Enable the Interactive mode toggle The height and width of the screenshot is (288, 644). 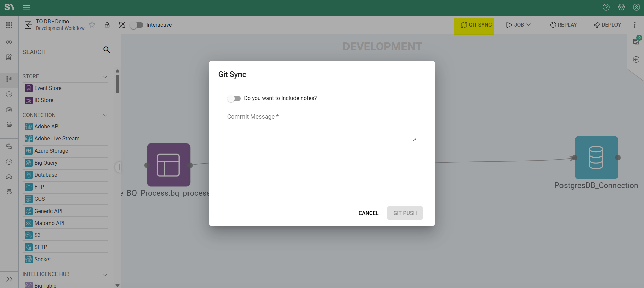pos(137,25)
